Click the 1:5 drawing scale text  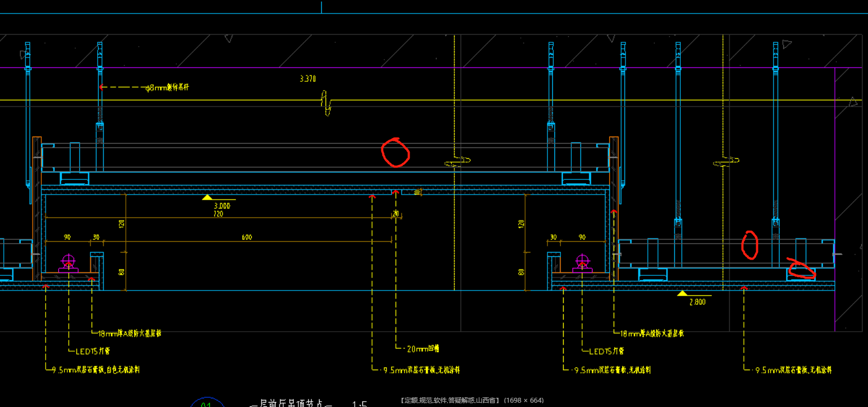click(359, 404)
